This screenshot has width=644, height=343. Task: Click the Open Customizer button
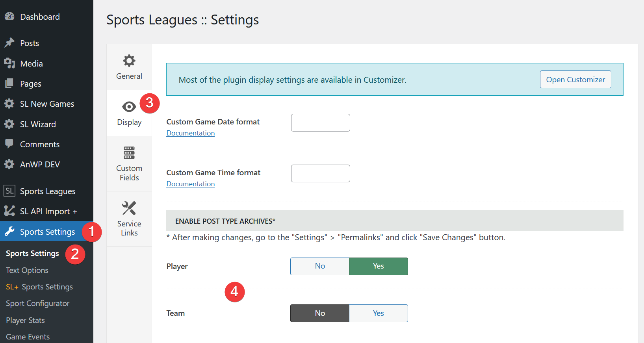pos(575,79)
